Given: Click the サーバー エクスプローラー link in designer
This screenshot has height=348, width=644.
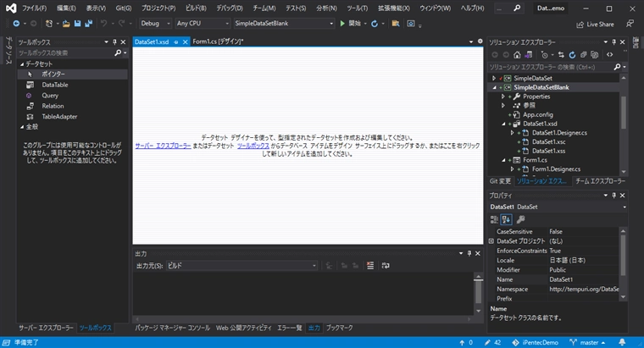Looking at the screenshot, I should click(x=163, y=146).
